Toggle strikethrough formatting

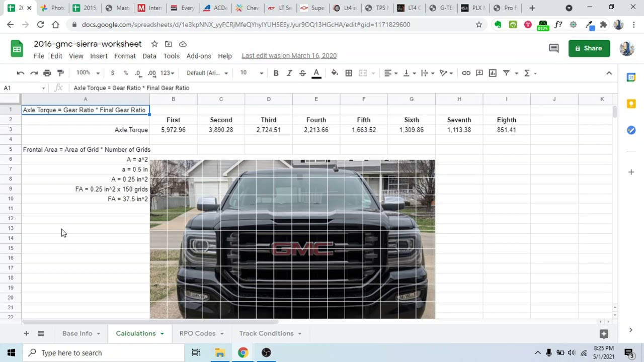pyautogui.click(x=302, y=73)
